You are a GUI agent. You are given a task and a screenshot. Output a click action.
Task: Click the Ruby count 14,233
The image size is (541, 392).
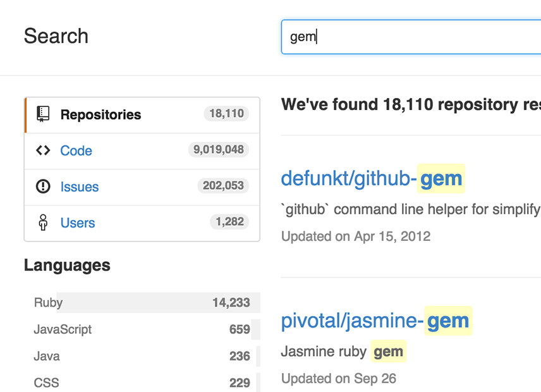(231, 303)
